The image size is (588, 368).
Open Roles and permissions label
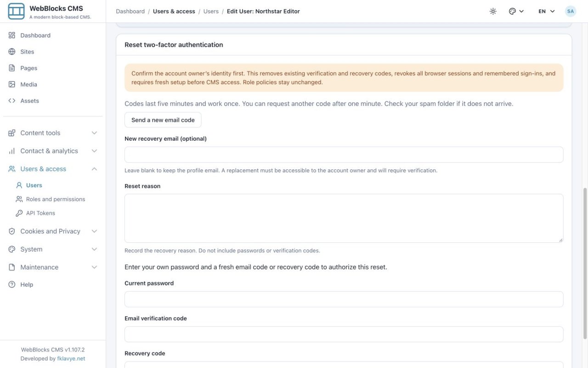point(56,199)
